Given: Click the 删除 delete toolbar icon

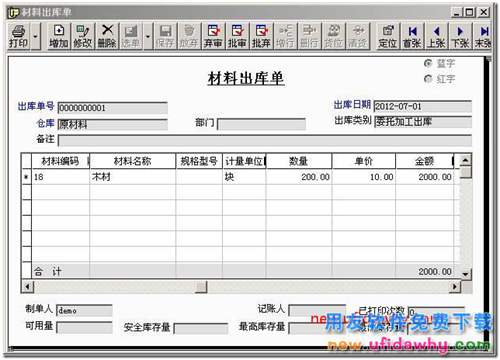Looking at the screenshot, I should point(107,36).
